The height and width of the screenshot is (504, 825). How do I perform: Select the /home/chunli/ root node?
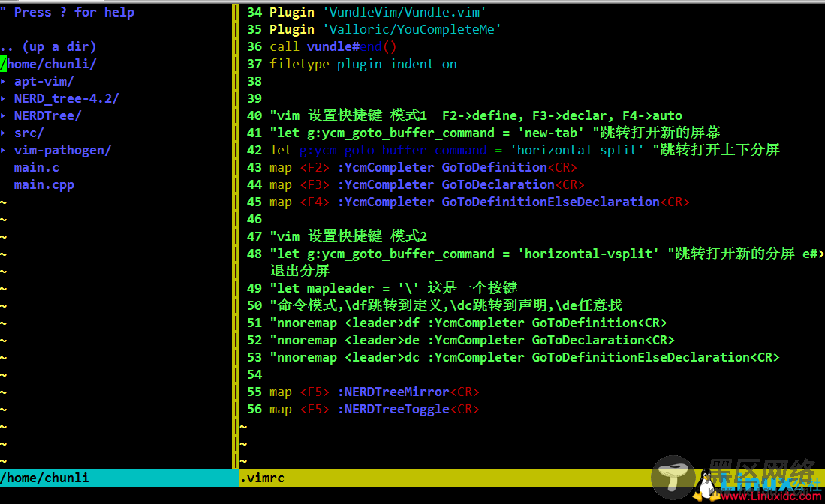coord(48,64)
